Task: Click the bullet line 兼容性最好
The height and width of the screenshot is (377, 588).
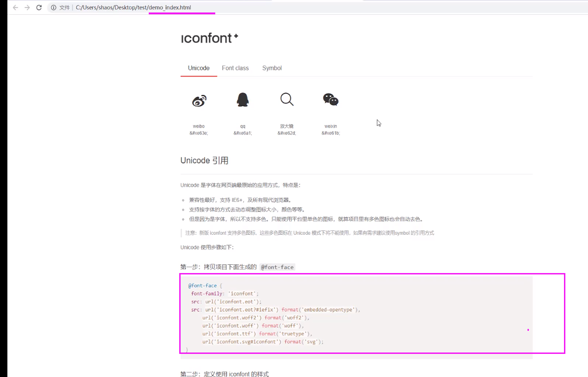Action: pos(240,200)
